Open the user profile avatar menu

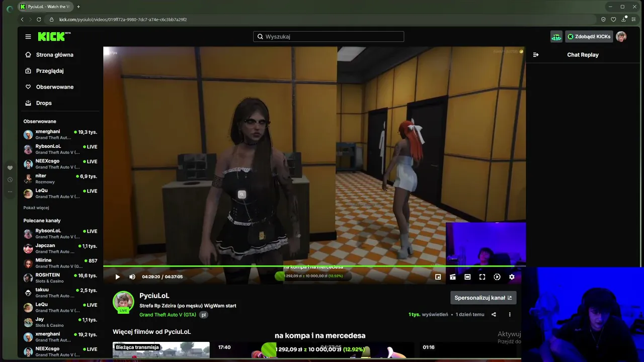[x=621, y=37]
